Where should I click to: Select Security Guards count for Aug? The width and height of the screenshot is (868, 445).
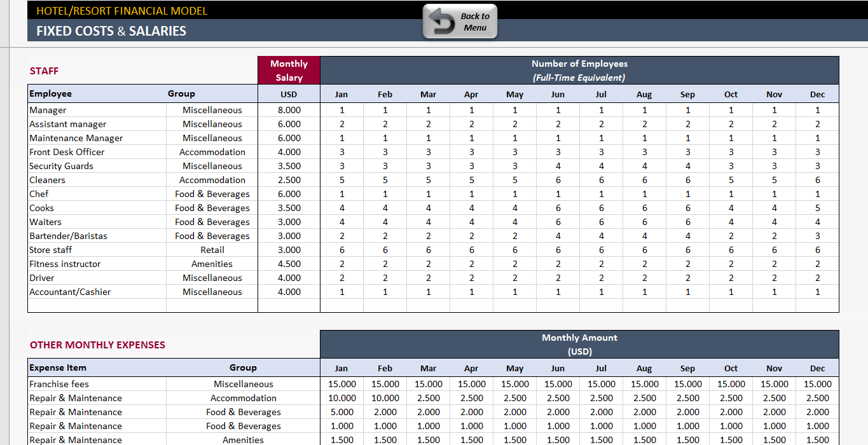[x=644, y=166]
